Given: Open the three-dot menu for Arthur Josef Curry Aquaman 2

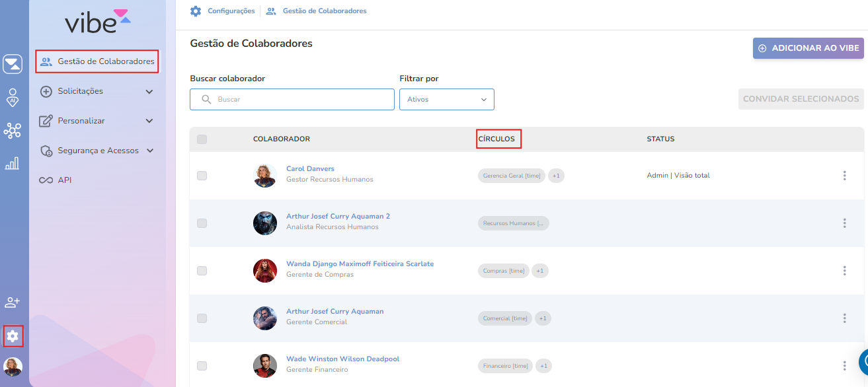Looking at the screenshot, I should point(844,223).
